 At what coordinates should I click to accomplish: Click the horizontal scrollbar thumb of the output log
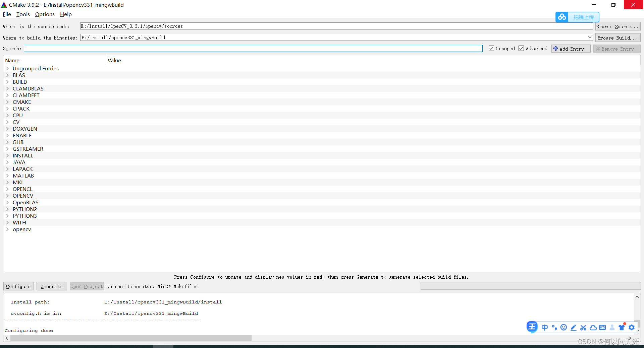131,338
